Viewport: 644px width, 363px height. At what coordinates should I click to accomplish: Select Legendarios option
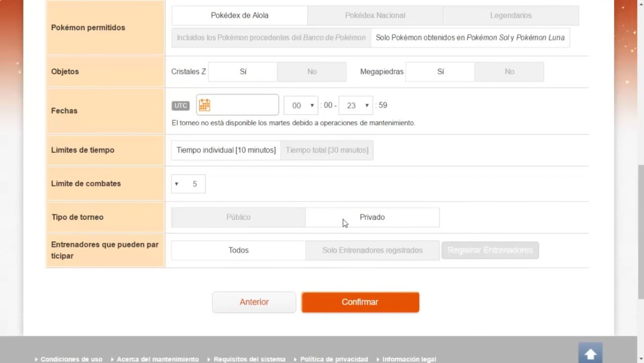pyautogui.click(x=511, y=16)
